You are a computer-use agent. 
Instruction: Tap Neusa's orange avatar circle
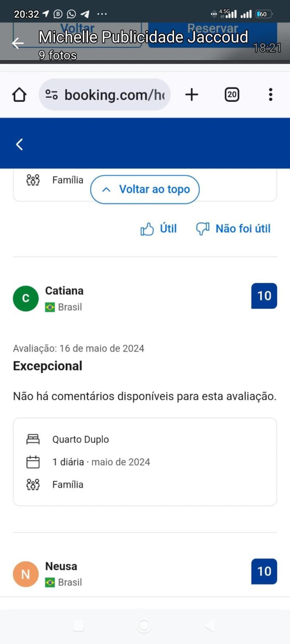(x=26, y=574)
